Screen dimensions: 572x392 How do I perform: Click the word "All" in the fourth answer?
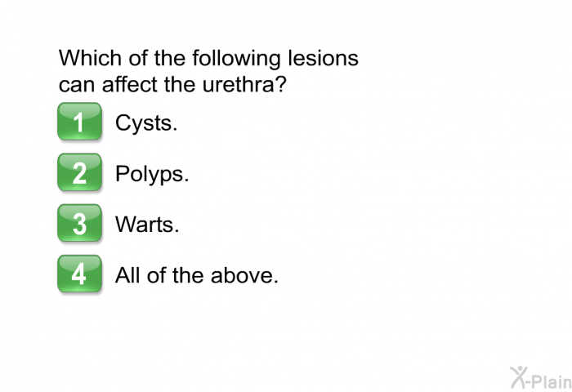(128, 275)
